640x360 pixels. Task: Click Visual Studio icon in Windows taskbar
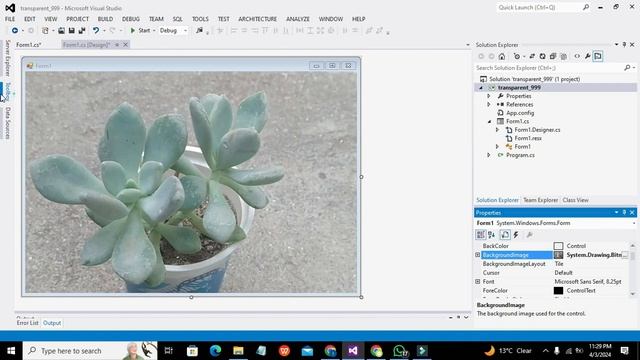tap(353, 351)
